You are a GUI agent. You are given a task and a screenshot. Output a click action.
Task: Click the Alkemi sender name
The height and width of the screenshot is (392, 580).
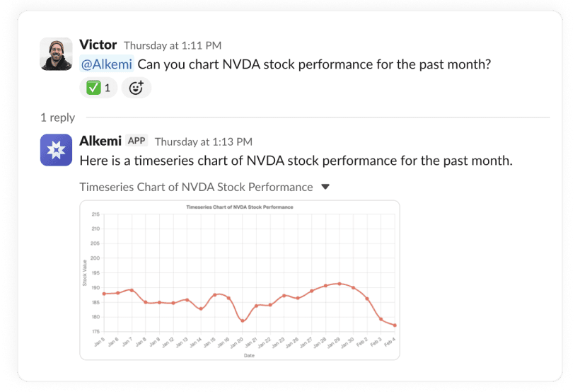(x=100, y=141)
